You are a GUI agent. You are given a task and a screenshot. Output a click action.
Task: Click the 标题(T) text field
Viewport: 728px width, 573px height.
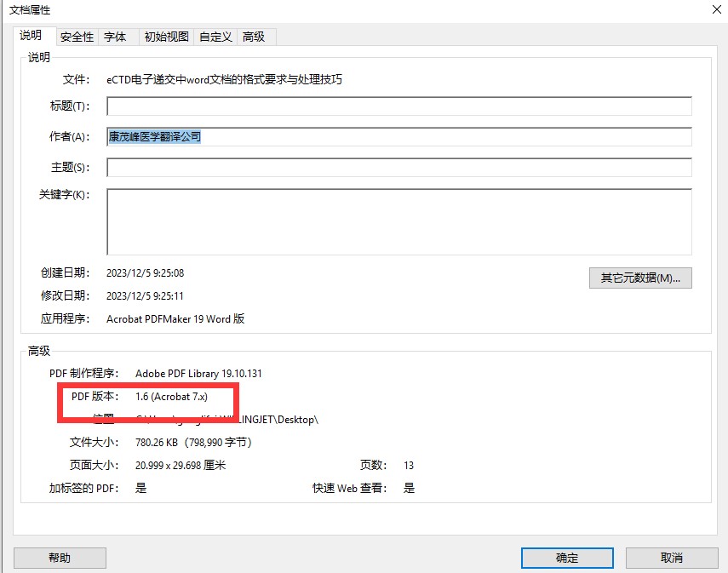[x=398, y=106]
